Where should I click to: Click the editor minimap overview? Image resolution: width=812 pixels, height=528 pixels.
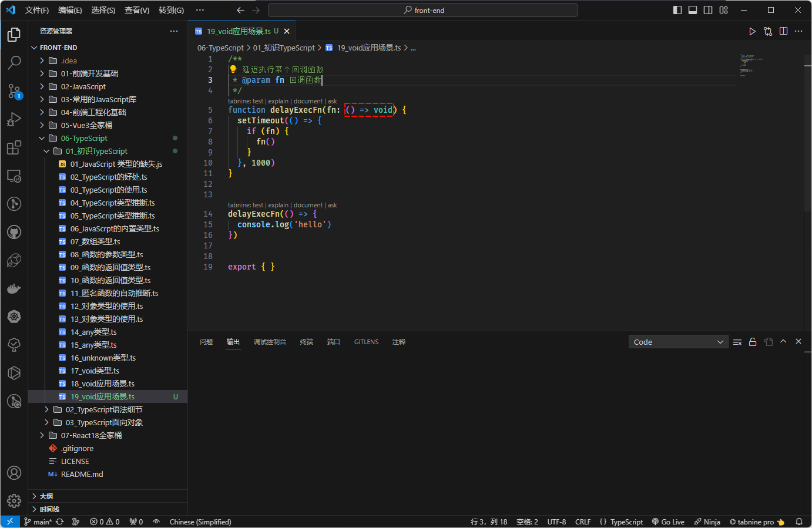(x=751, y=66)
